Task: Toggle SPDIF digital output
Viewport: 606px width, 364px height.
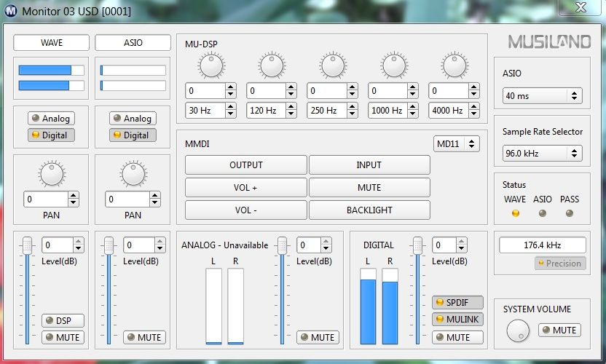Action: (x=457, y=302)
